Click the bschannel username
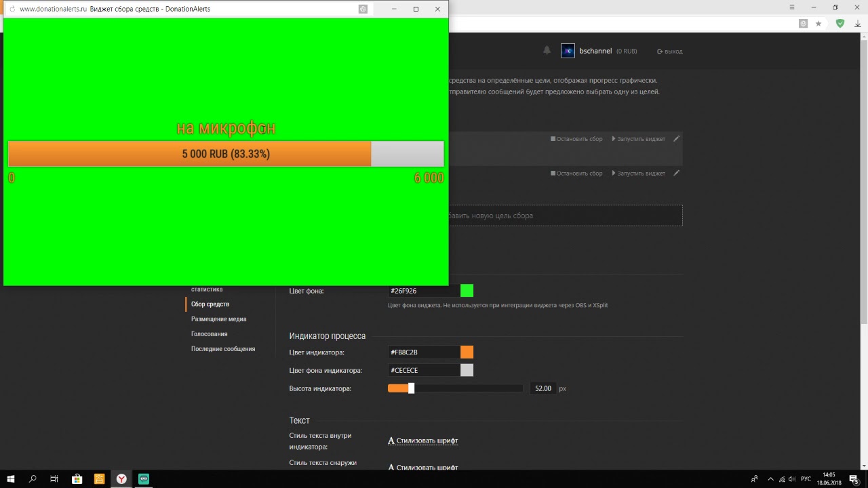 pos(595,51)
